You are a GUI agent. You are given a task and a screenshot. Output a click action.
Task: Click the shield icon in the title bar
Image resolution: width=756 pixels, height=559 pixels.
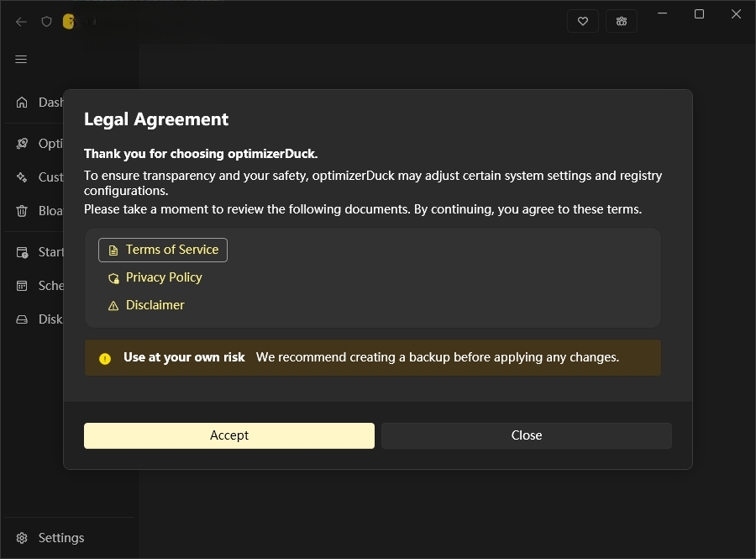pos(46,22)
